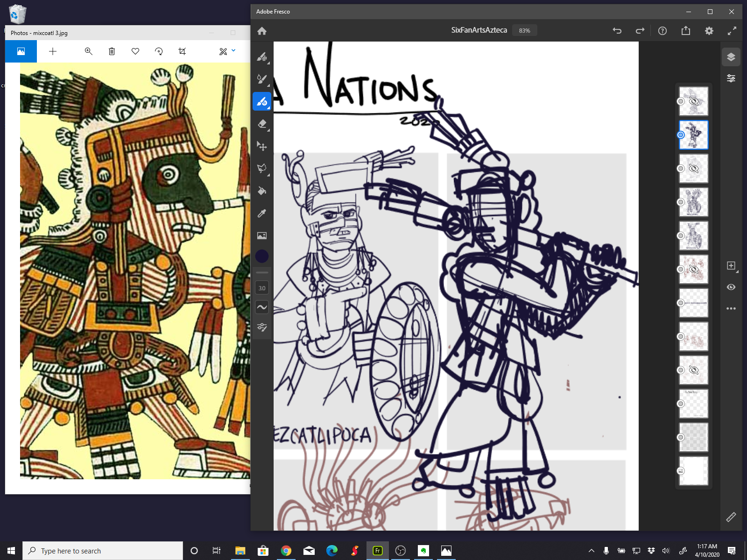
Task: Enter full screen mode in Fresco
Action: coord(732,31)
